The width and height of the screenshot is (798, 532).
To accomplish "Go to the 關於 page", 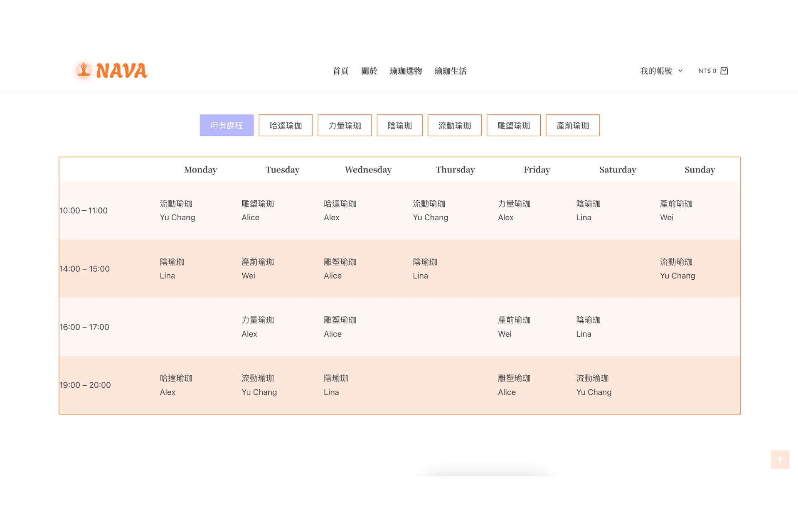I will [369, 71].
